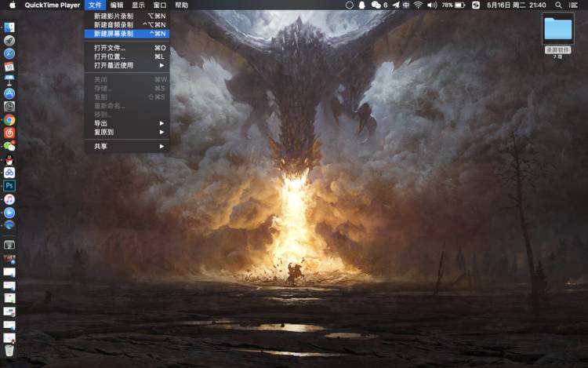The height and width of the screenshot is (368, 588).
Task: Open the 帮助 menu
Action: 182,5
